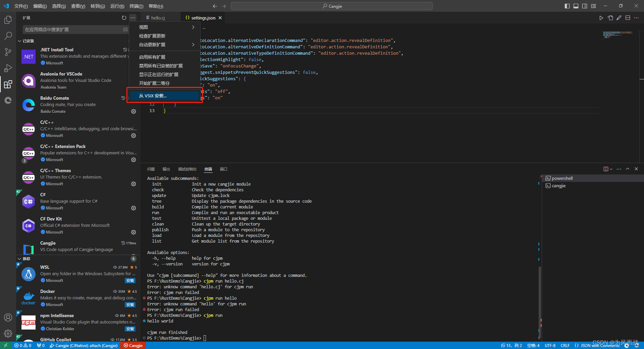
Task: Open gear settings for C/C++ extension
Action: 133,136
